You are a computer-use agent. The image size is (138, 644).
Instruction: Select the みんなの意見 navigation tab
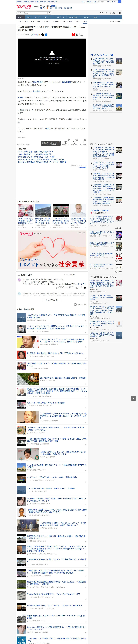(73, 17)
